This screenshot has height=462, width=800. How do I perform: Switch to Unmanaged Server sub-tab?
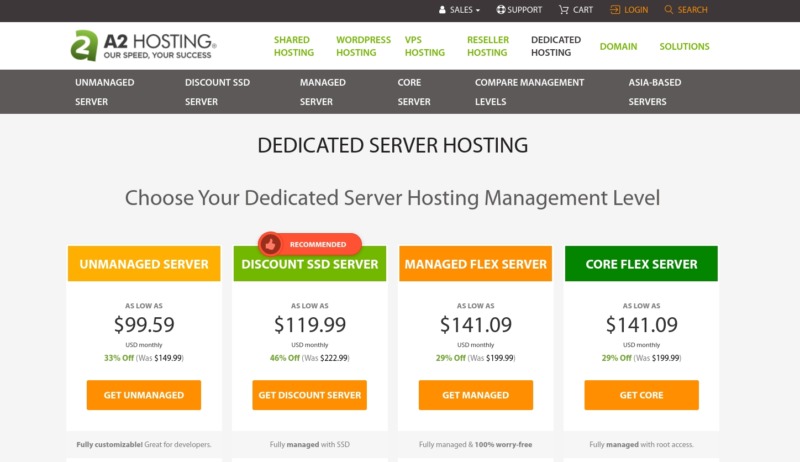pyautogui.click(x=104, y=92)
